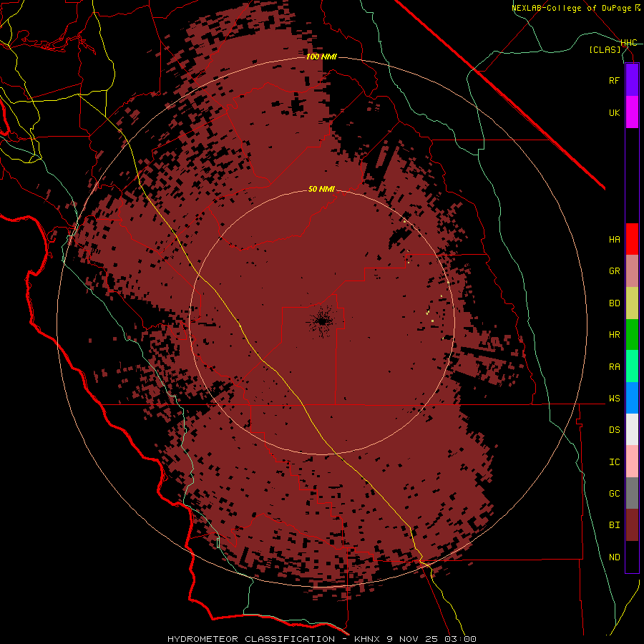The width and height of the screenshot is (644, 644).
Task: Click the HA legend label
Action: (x=615, y=240)
